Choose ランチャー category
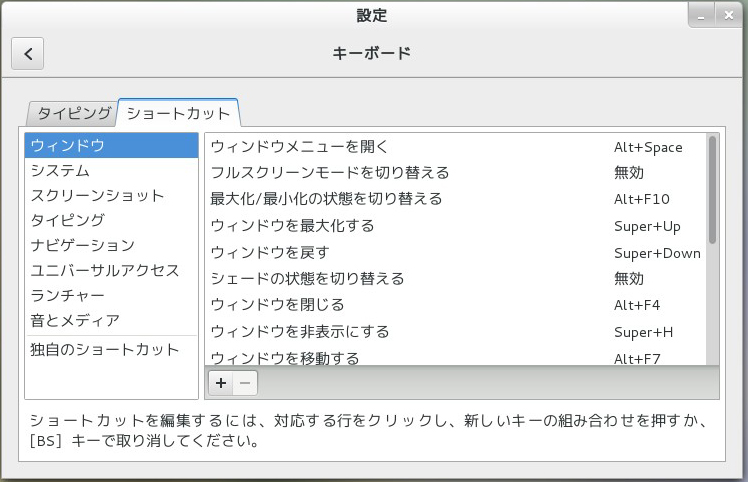The image size is (748, 482). tap(111, 295)
